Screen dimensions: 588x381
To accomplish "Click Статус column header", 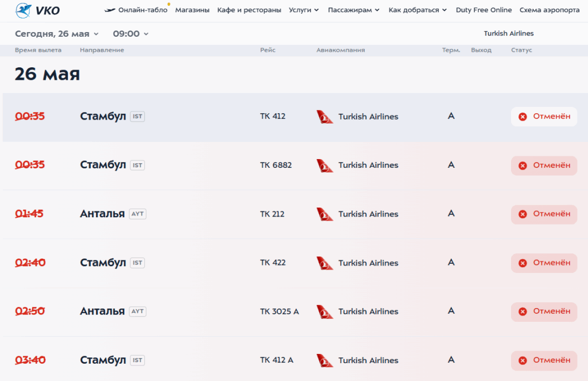I will click(521, 51).
